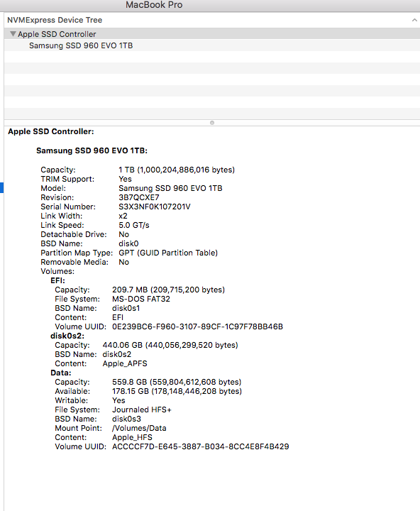Click the pane splitter handle dot
420x511 pixels.
(x=212, y=123)
